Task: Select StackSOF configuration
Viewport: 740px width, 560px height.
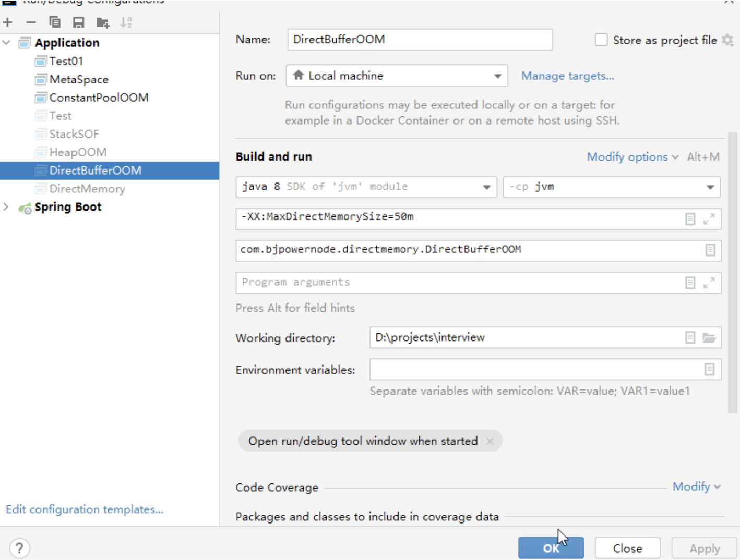Action: click(74, 134)
